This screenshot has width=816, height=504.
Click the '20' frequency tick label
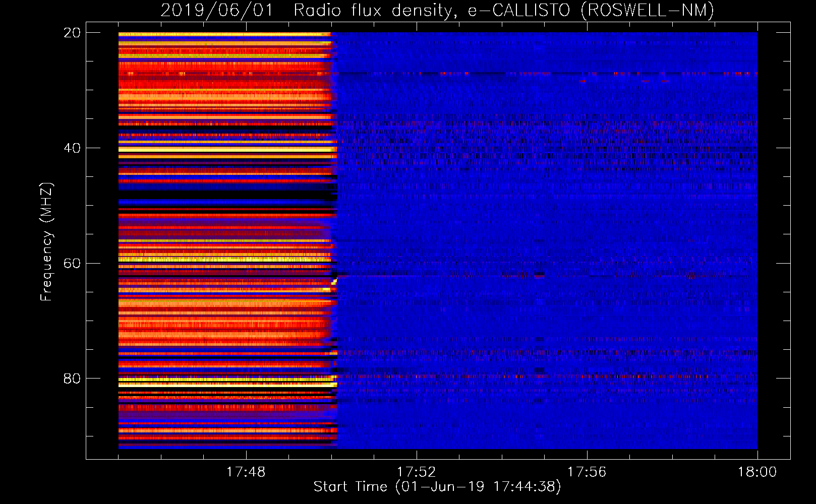(72, 33)
